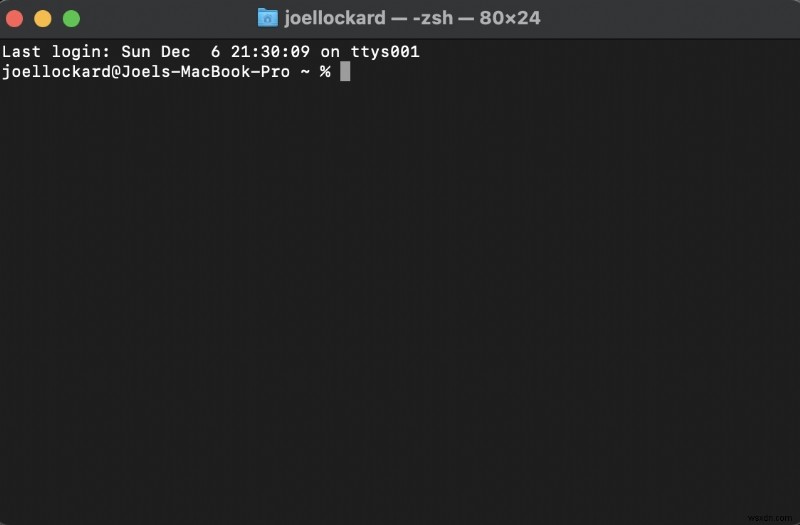Click the "~" tilde in the prompt
This screenshot has width=800, height=525.
click(305, 71)
